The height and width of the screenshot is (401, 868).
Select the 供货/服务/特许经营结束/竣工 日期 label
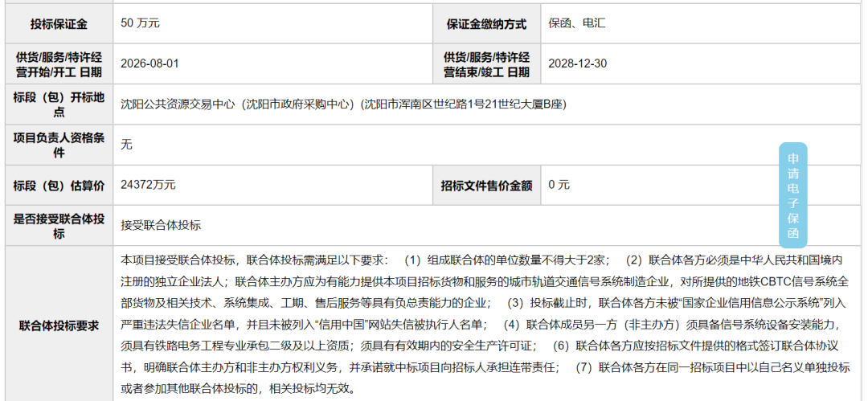[x=486, y=64]
